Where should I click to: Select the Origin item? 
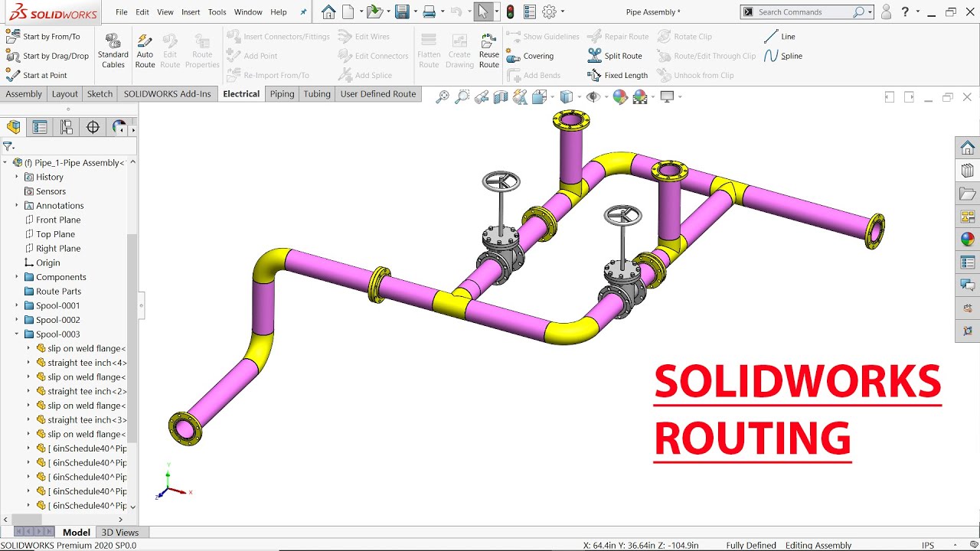[x=42, y=262]
